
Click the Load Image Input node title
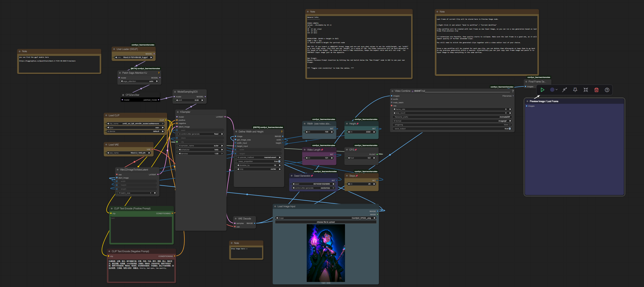point(286,206)
